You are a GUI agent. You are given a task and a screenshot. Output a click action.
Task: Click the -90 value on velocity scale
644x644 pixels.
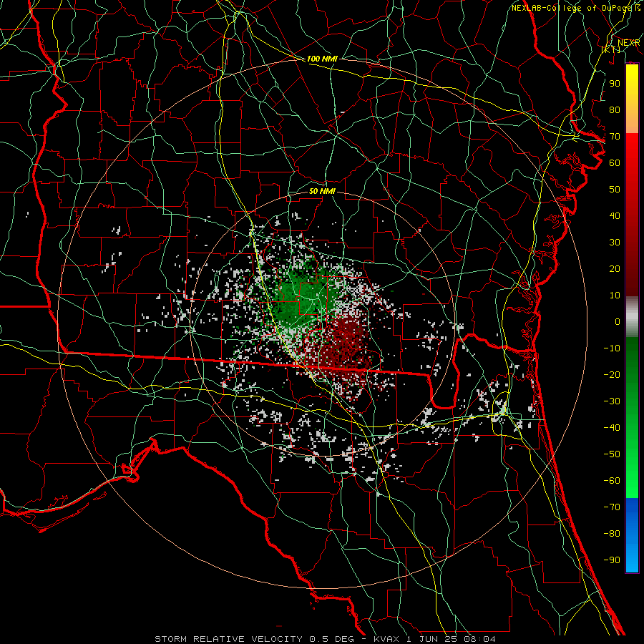click(612, 560)
